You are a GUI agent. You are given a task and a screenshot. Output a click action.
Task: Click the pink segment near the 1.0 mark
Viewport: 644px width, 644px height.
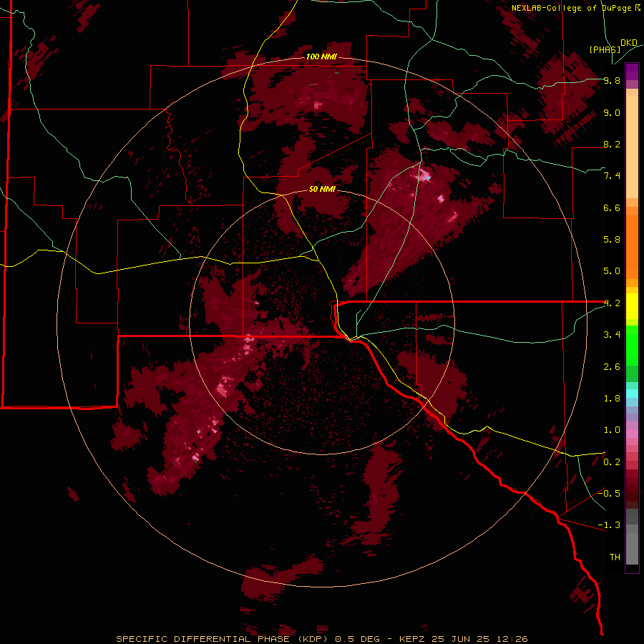pos(632,434)
